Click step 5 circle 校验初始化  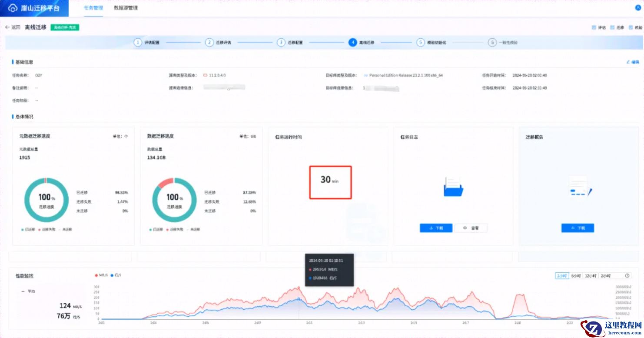click(420, 43)
